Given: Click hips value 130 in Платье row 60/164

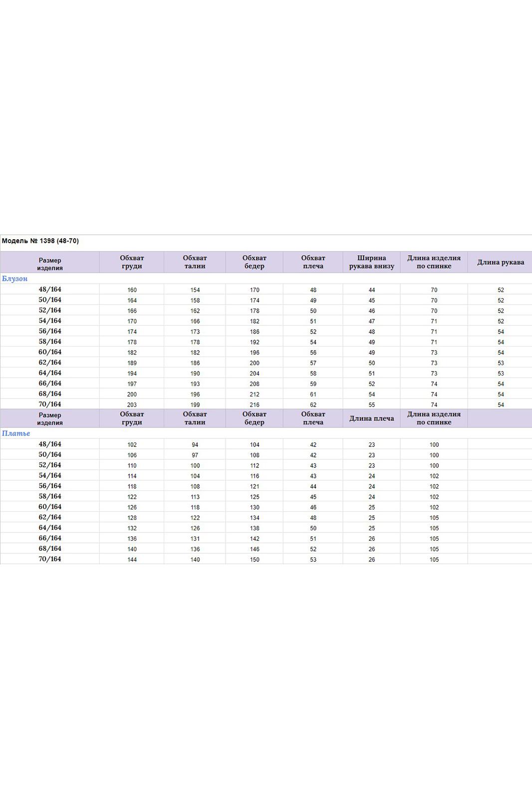Looking at the screenshot, I should (x=255, y=507).
